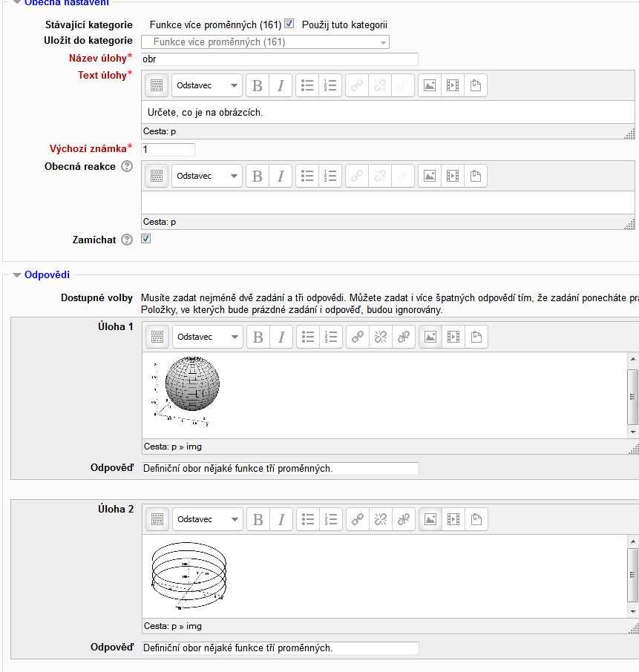Insert image in Obecná reakce editor
The height and width of the screenshot is (672, 639).
click(x=430, y=176)
